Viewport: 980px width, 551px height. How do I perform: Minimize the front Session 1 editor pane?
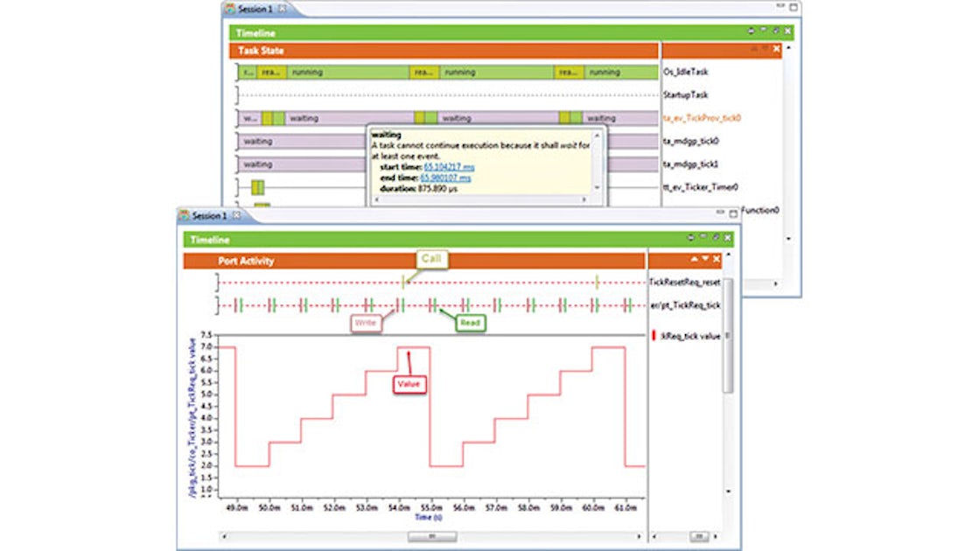tap(720, 214)
